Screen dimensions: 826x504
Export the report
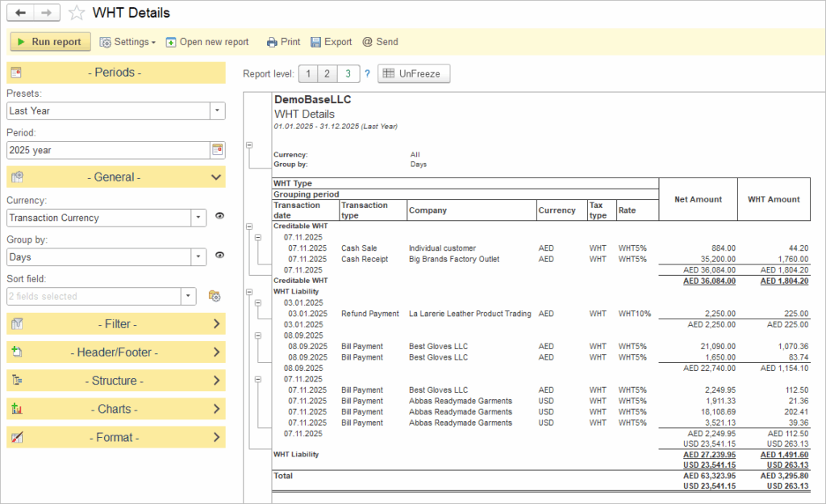[331, 42]
